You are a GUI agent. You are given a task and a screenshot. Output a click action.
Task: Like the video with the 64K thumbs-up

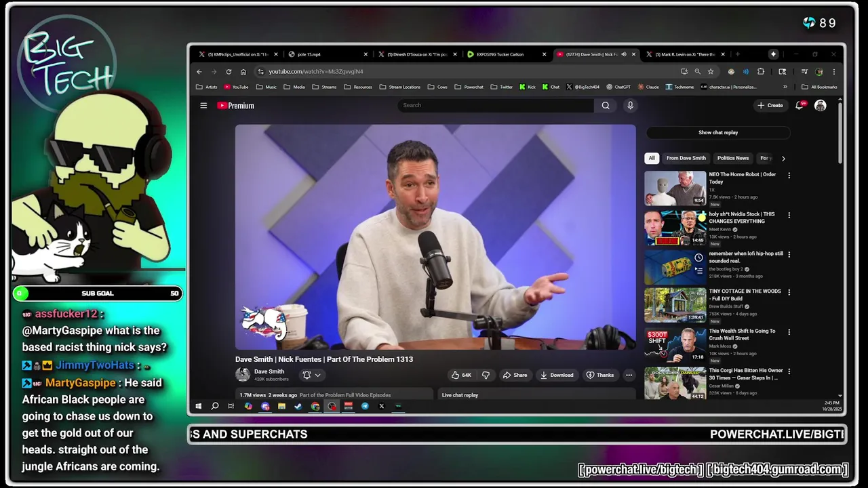(461, 375)
